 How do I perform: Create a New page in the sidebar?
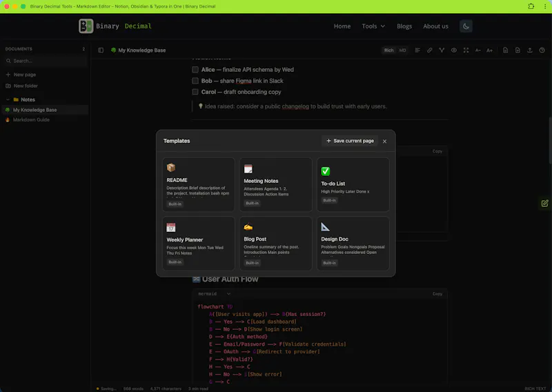click(21, 75)
